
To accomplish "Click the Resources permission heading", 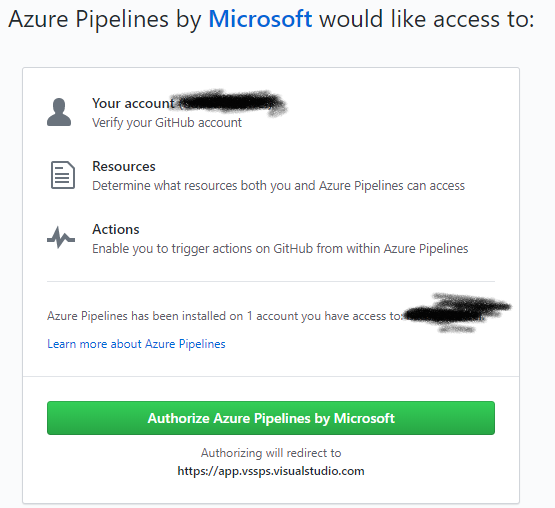I will pyautogui.click(x=124, y=166).
